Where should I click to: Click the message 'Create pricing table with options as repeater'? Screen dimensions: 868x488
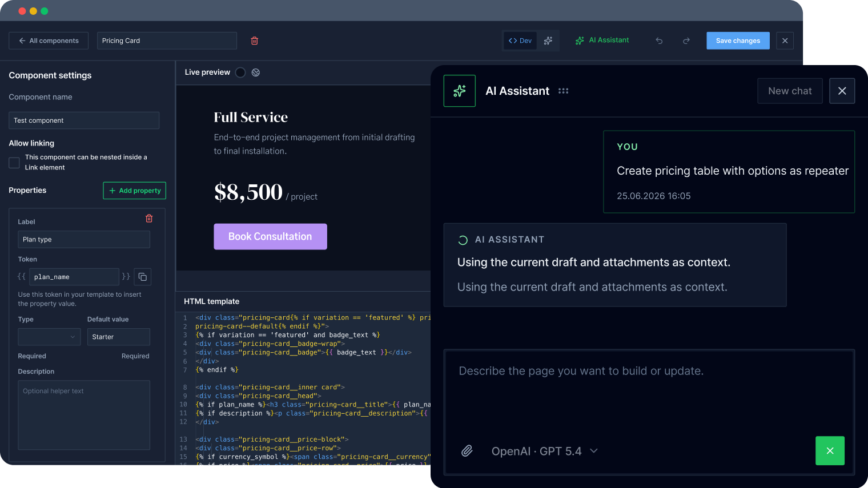(733, 171)
